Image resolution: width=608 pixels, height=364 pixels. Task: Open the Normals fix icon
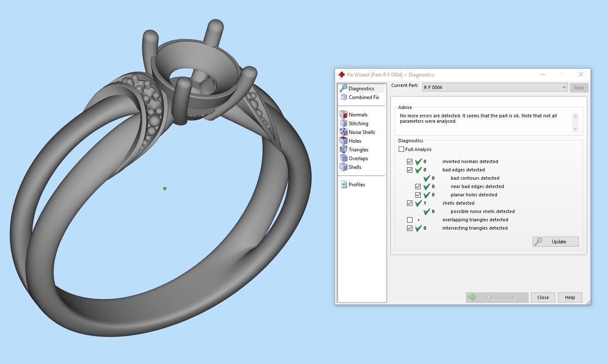[343, 114]
